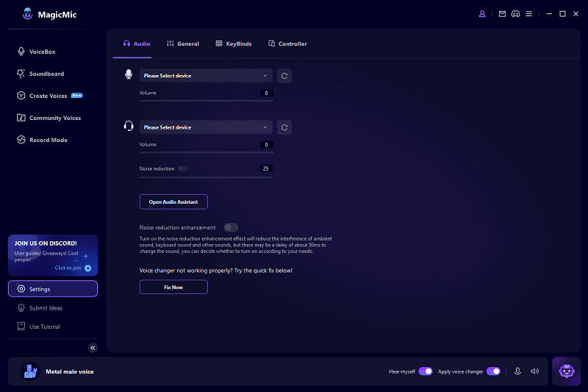The image size is (588, 392).
Task: Switch to the Controller tab
Action: 287,44
